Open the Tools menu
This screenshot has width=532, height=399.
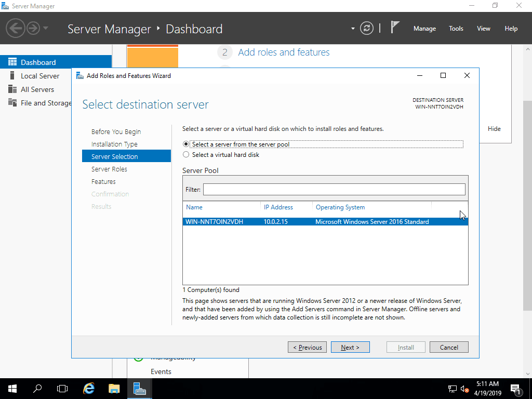click(x=456, y=29)
